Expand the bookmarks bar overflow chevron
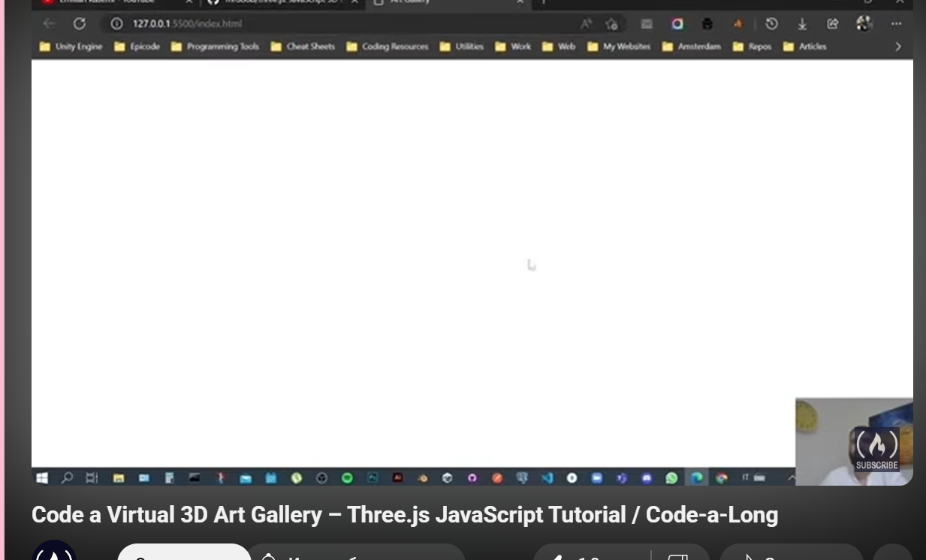The image size is (926, 560). coord(898,47)
